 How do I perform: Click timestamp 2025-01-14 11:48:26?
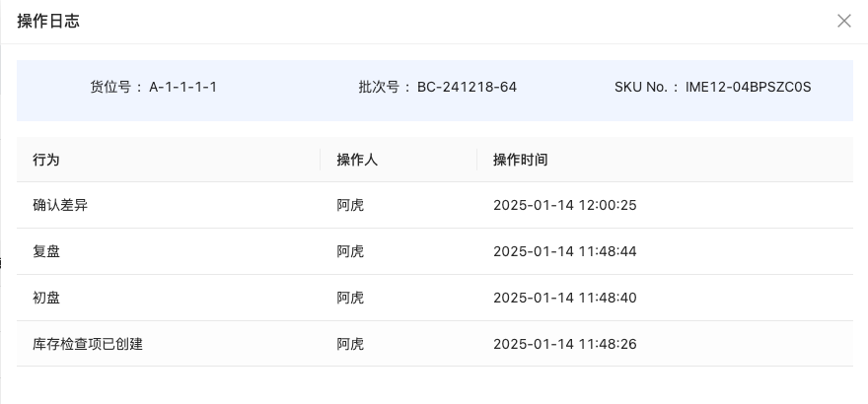(x=565, y=344)
